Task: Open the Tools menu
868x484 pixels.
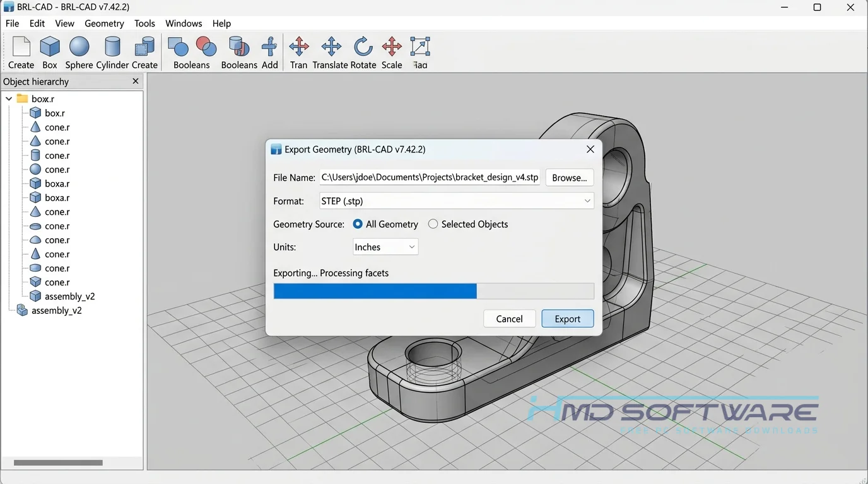Action: (144, 23)
